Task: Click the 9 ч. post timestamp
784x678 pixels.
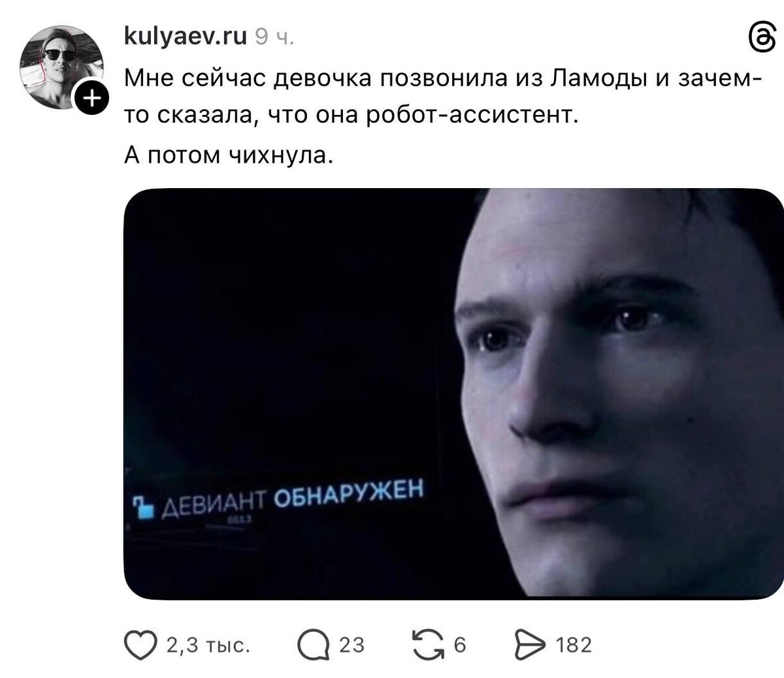Action: tap(274, 39)
